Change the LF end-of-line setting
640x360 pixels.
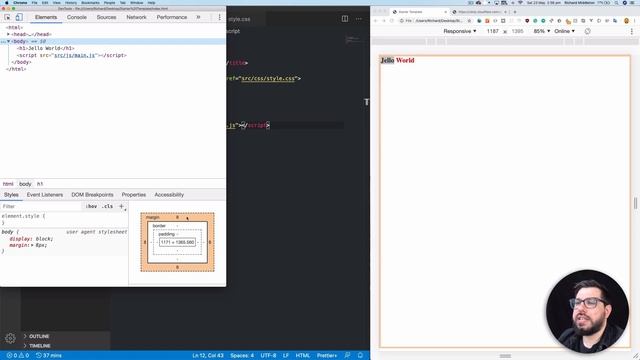point(286,356)
